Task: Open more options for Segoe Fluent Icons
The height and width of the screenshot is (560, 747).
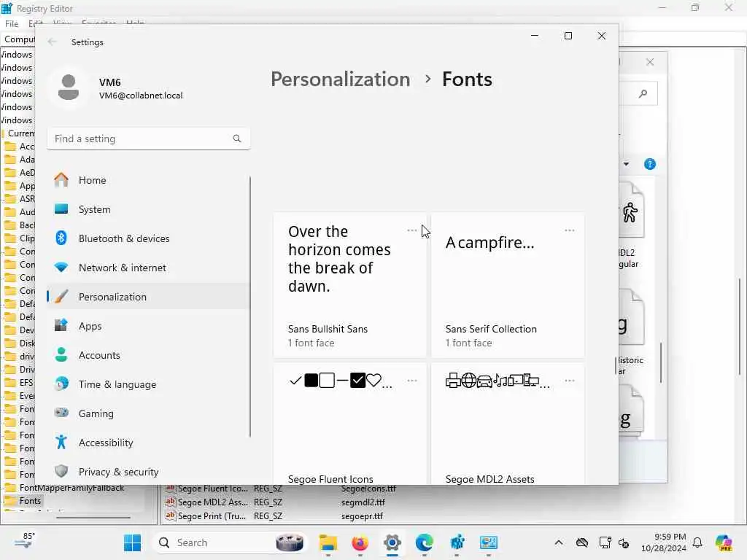Action: tap(412, 381)
